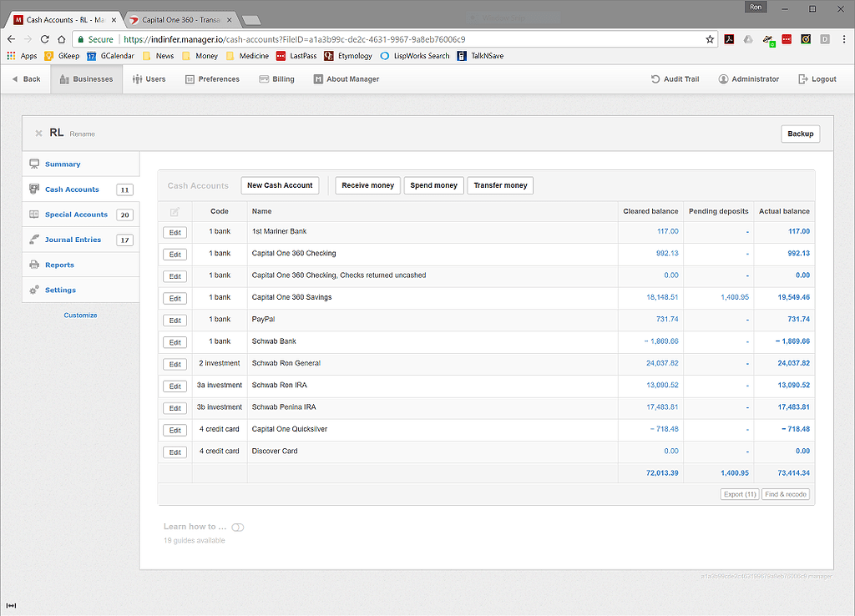Select the Cash Accounts icon in sidebar
The height and width of the screenshot is (616, 855).
point(34,189)
